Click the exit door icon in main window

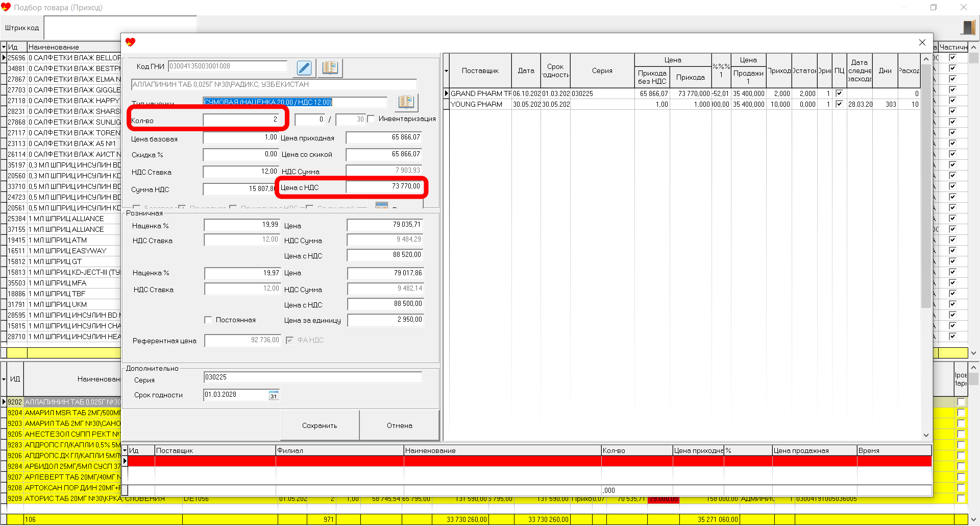click(x=968, y=27)
